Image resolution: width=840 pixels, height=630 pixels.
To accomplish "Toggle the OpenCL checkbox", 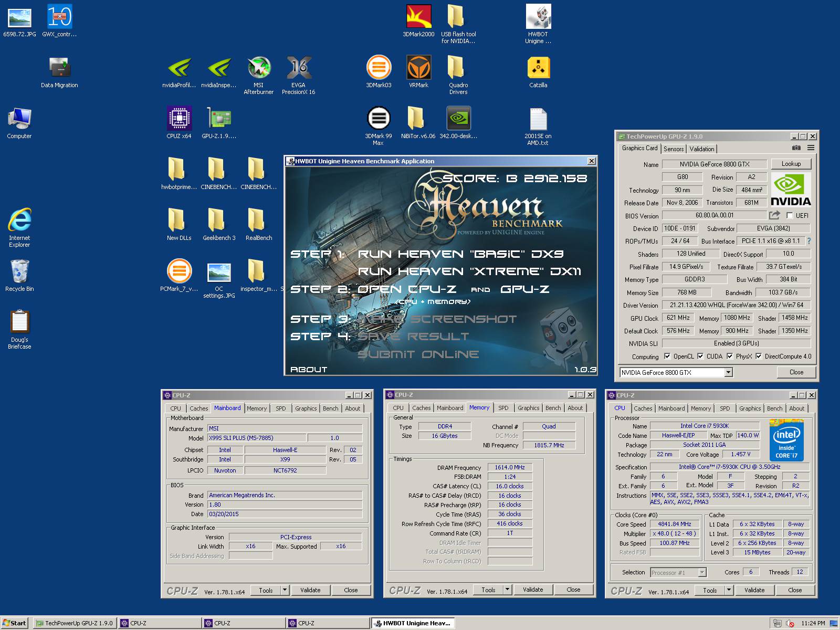I will click(667, 356).
